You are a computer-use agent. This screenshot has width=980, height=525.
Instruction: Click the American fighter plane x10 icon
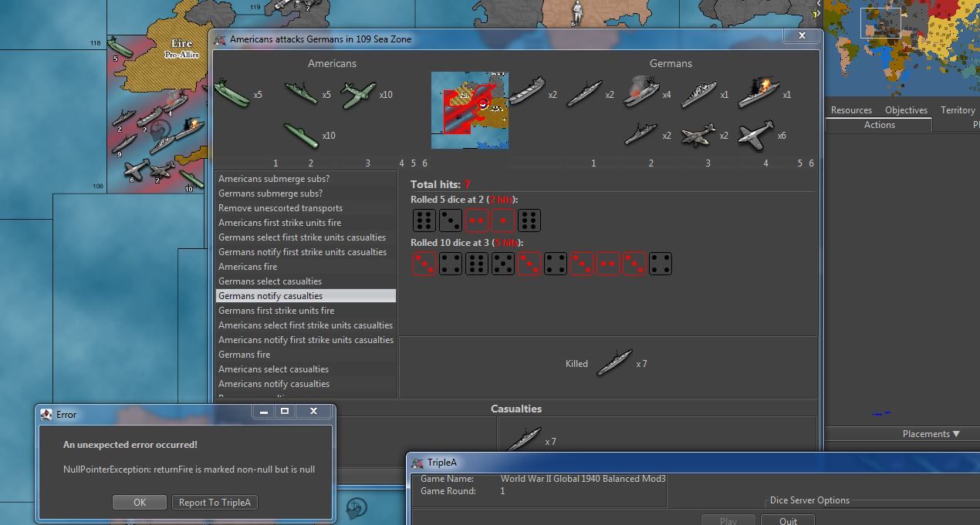pos(359,95)
